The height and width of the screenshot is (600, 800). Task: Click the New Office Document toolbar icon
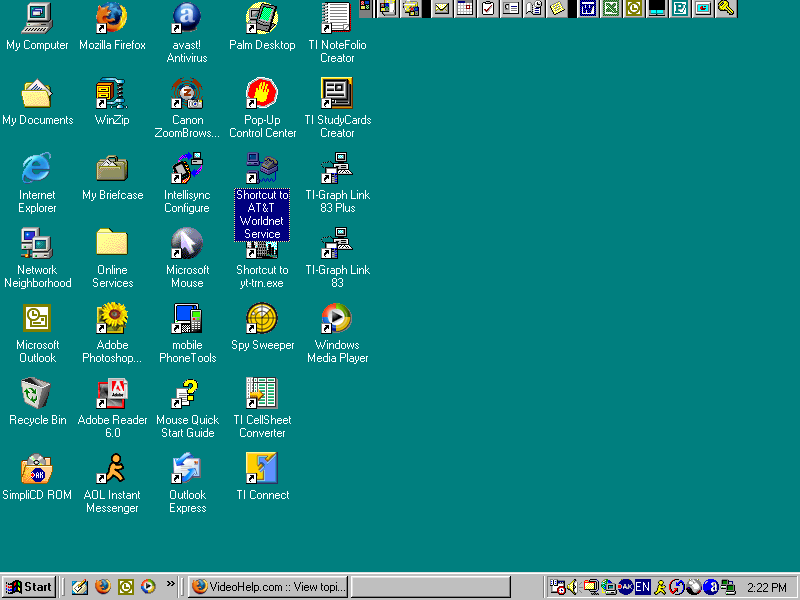pyautogui.click(x=388, y=9)
